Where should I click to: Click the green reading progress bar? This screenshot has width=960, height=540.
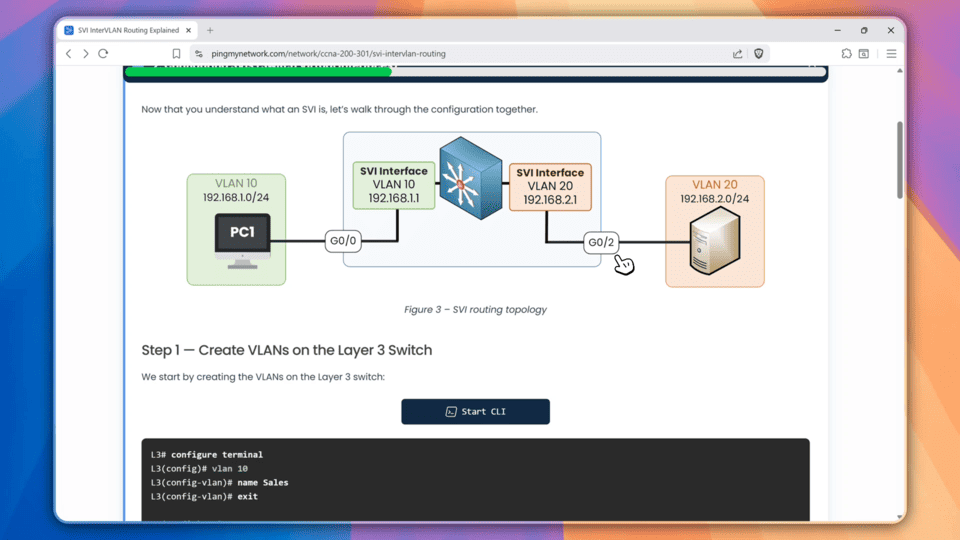[260, 71]
